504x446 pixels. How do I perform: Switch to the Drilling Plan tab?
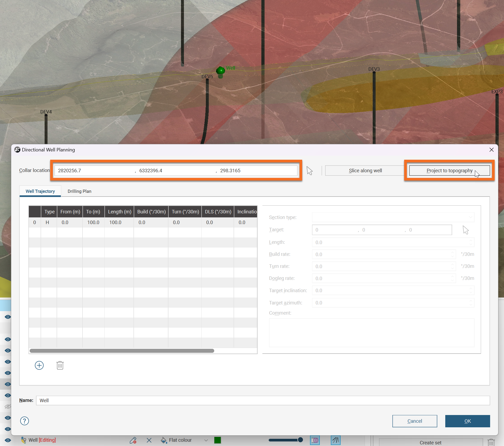pyautogui.click(x=79, y=191)
